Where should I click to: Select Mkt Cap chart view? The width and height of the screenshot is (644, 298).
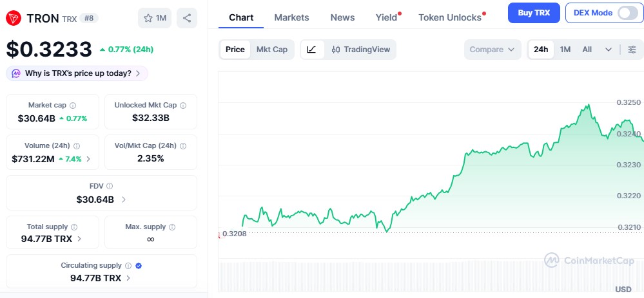pyautogui.click(x=272, y=50)
